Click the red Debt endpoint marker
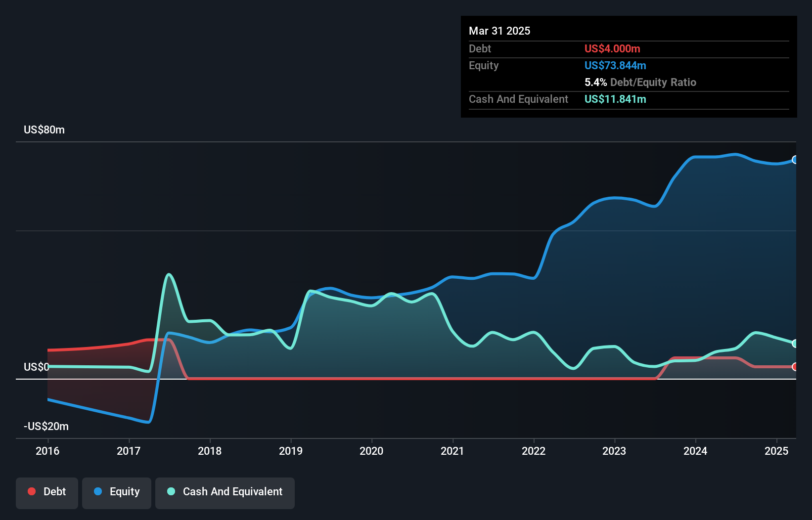This screenshot has width=812, height=520. pos(795,367)
